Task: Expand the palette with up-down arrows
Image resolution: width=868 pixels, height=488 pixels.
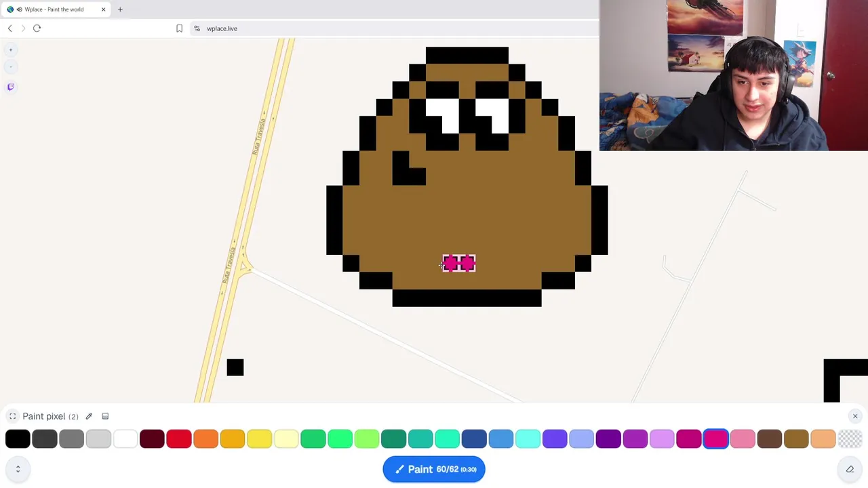Action: (18, 469)
